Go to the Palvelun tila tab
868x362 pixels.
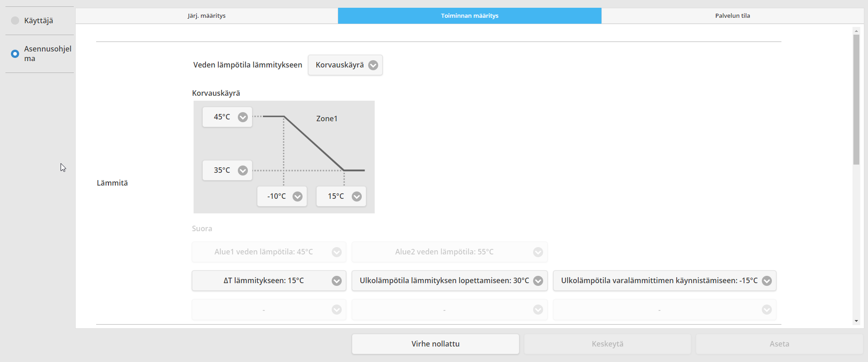pos(732,16)
